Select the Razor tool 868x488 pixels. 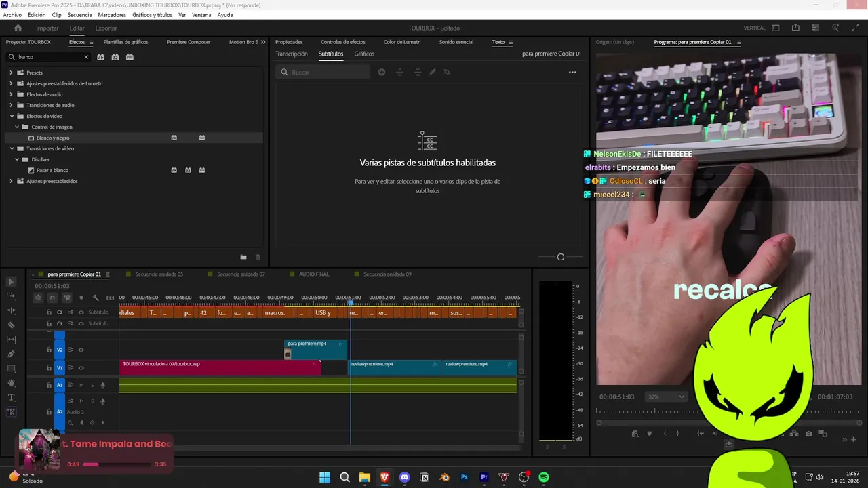tap(12, 325)
